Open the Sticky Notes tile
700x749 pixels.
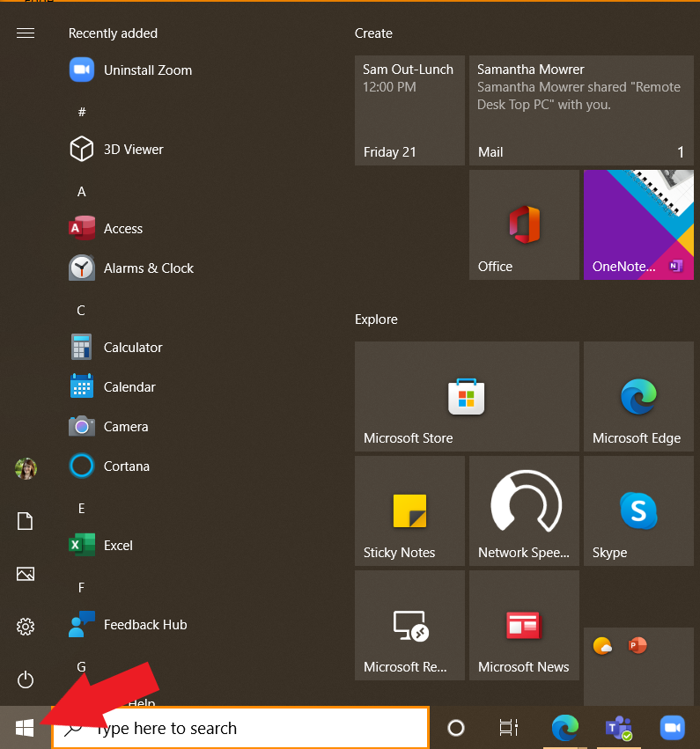click(x=409, y=511)
